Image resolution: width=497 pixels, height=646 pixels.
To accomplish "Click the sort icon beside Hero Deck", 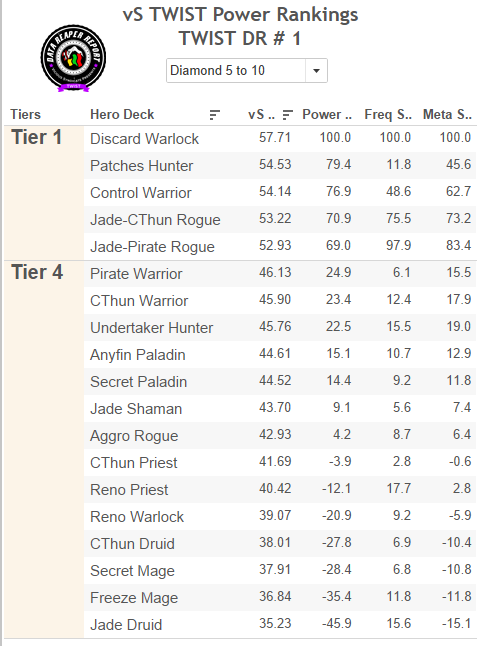I will coord(214,115).
